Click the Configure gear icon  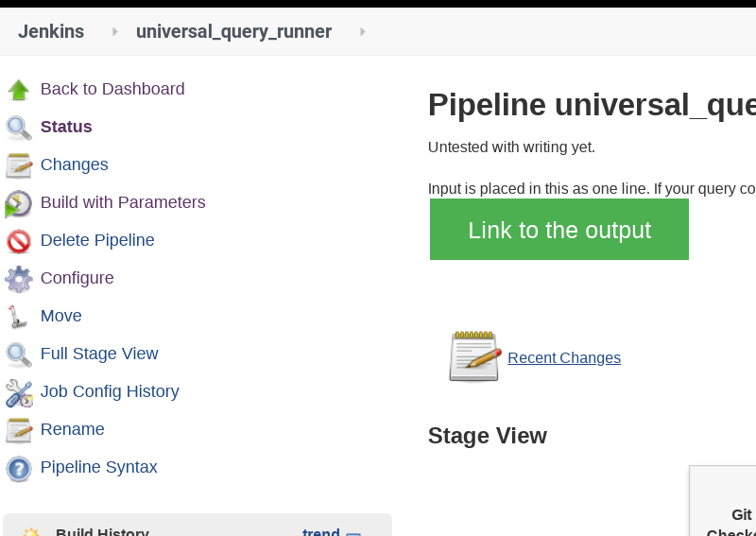[19, 279]
